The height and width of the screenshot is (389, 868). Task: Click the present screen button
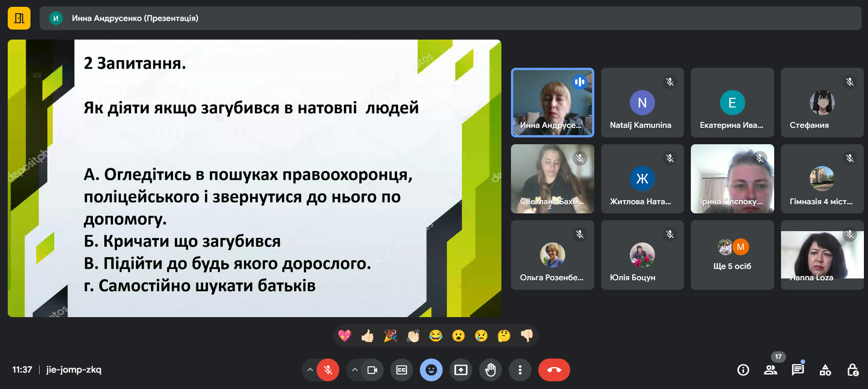[x=460, y=370]
